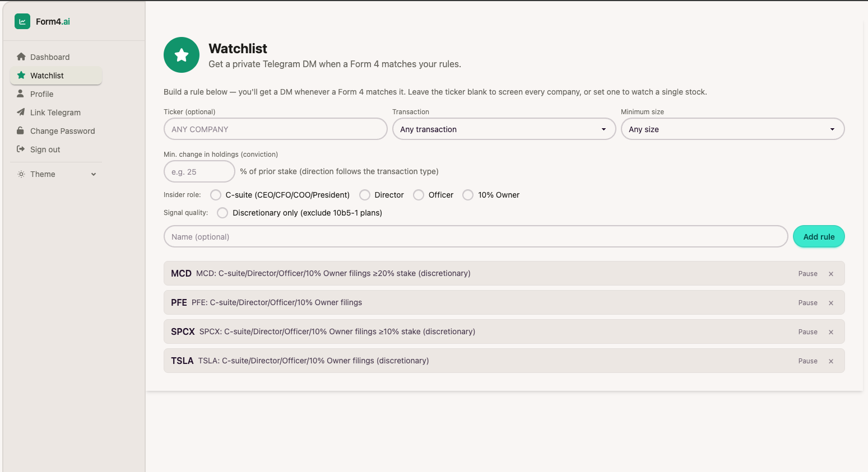Select the Director insider role option

[x=365, y=195]
